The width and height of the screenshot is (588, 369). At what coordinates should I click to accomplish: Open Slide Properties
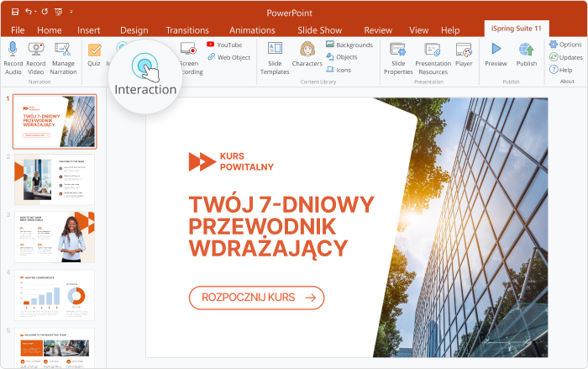point(398,58)
